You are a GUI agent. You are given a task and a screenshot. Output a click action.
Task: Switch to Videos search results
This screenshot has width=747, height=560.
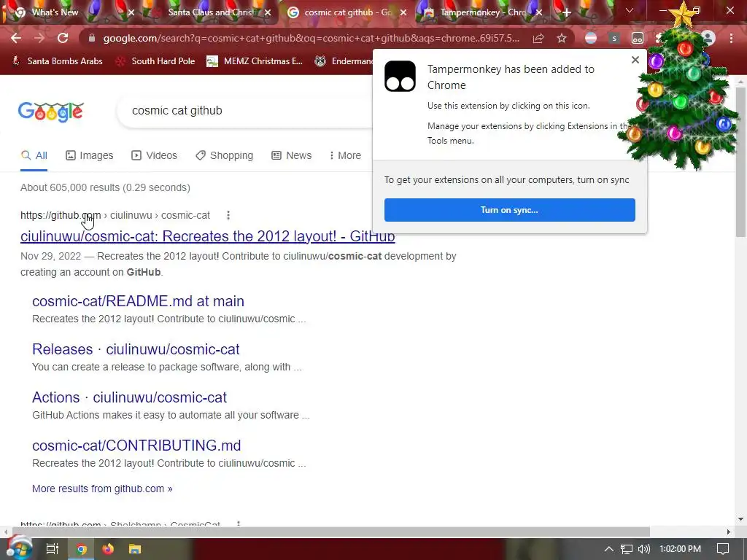coord(155,155)
